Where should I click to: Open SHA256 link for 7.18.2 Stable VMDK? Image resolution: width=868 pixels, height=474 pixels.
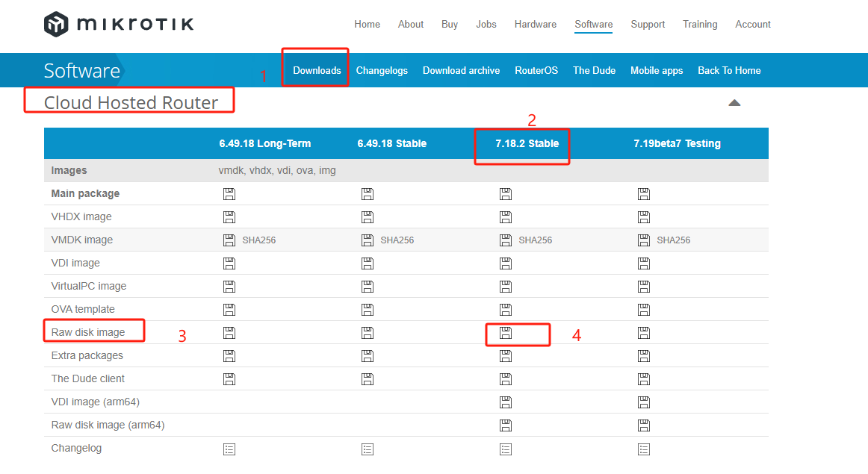click(x=536, y=240)
